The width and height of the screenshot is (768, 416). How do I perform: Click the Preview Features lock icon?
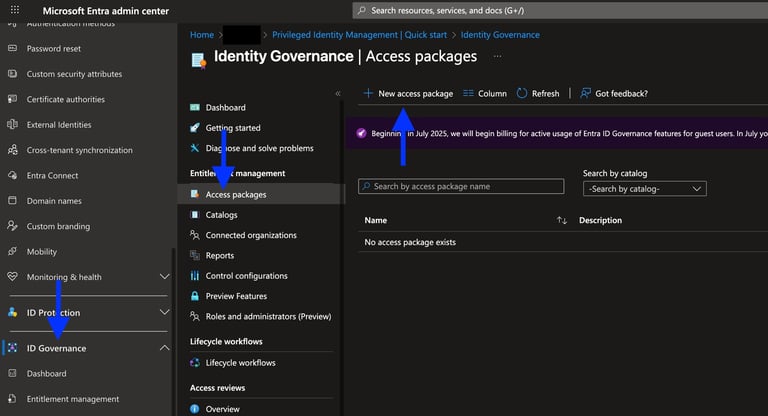[x=194, y=296]
